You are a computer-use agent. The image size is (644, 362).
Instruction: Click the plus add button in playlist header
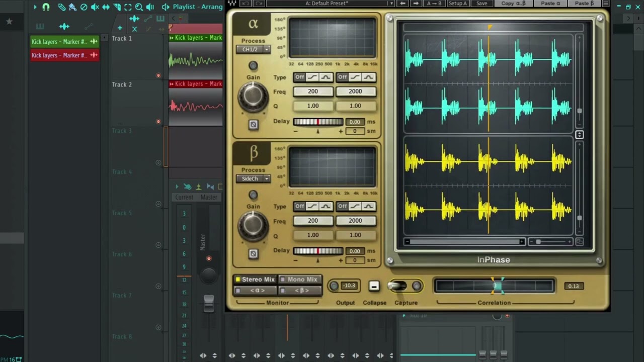[x=120, y=28]
